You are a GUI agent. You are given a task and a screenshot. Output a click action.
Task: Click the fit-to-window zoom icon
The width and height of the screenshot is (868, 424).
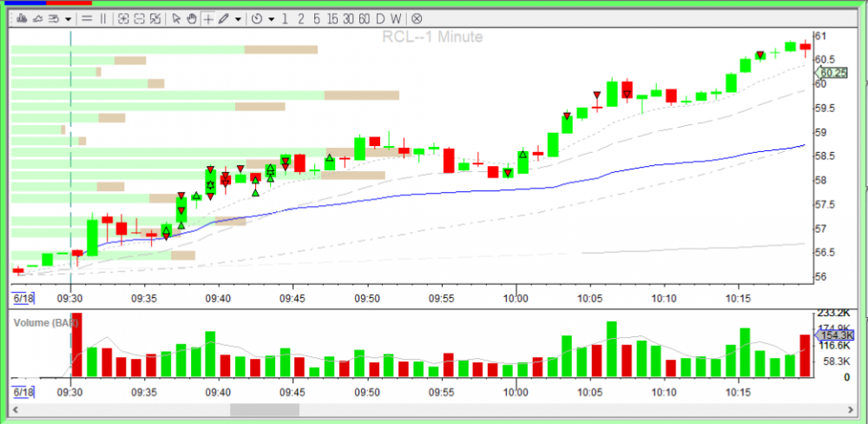pyautogui.click(x=155, y=18)
